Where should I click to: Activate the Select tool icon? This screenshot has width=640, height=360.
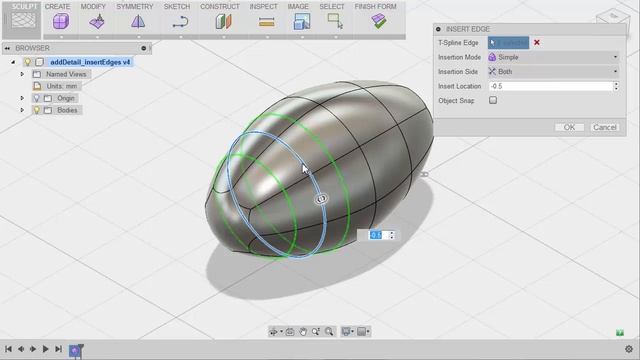(x=335, y=21)
